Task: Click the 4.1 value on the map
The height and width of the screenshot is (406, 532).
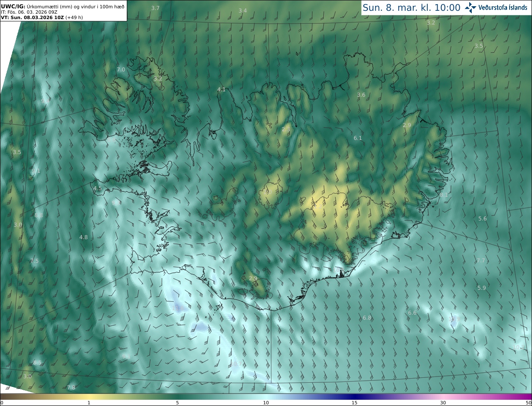Action: tap(222, 90)
